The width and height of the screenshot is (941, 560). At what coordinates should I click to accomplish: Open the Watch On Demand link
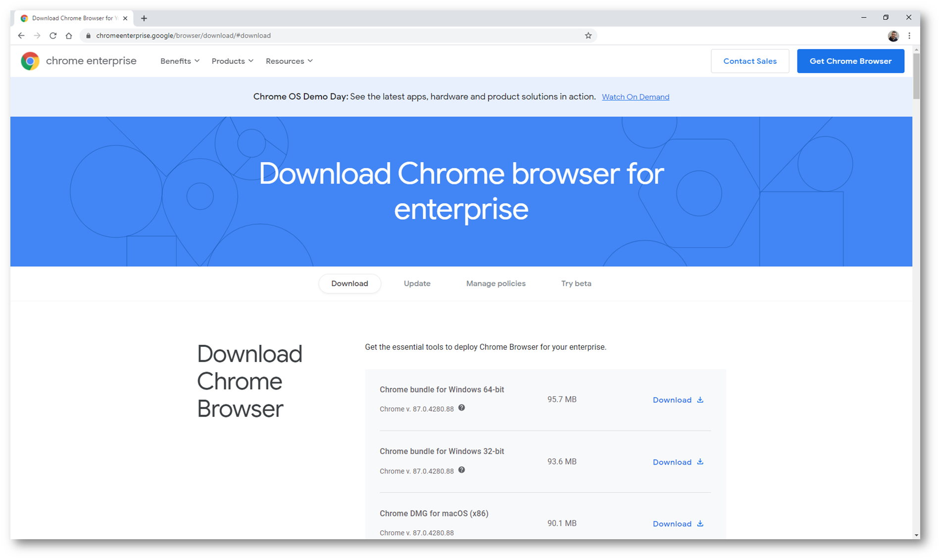click(635, 97)
